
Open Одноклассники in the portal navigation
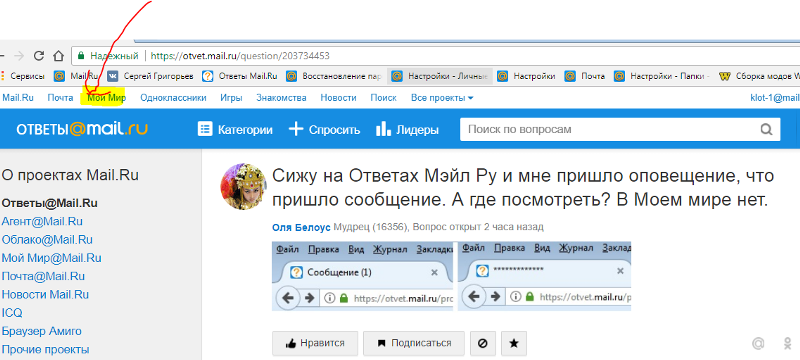coord(173,97)
